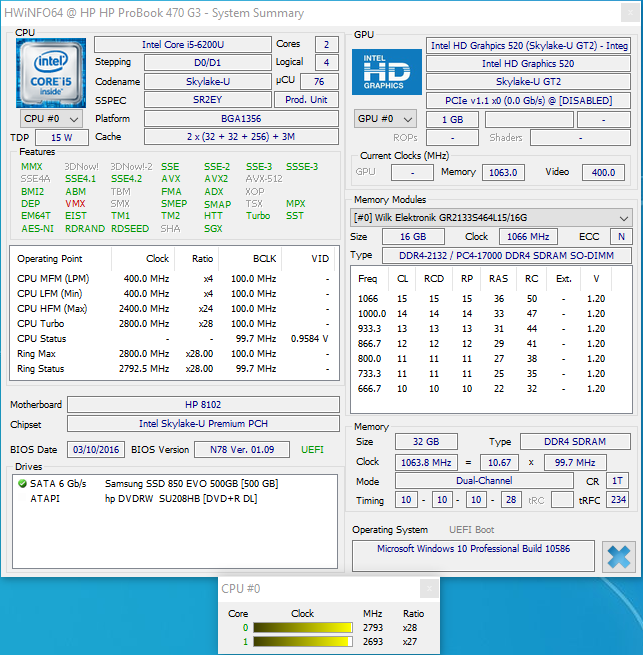Click the total memory 32 GB field

tap(426, 442)
